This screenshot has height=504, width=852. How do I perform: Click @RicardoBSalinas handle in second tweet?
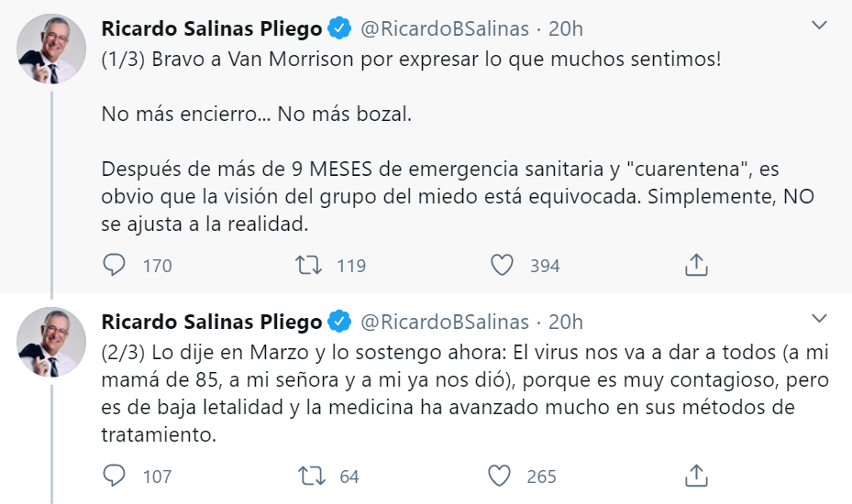click(445, 322)
